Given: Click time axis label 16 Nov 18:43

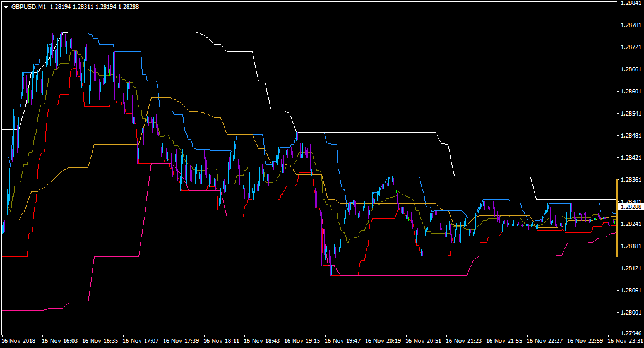Looking at the screenshot, I should tap(261, 340).
